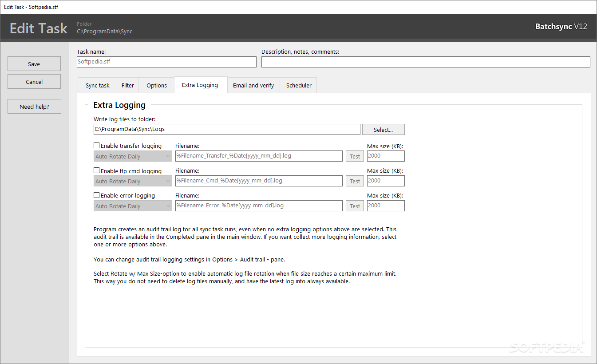This screenshot has width=597, height=364.
Task: Open transfer logging Auto Rotate Daily dropdown
Action: click(x=133, y=156)
